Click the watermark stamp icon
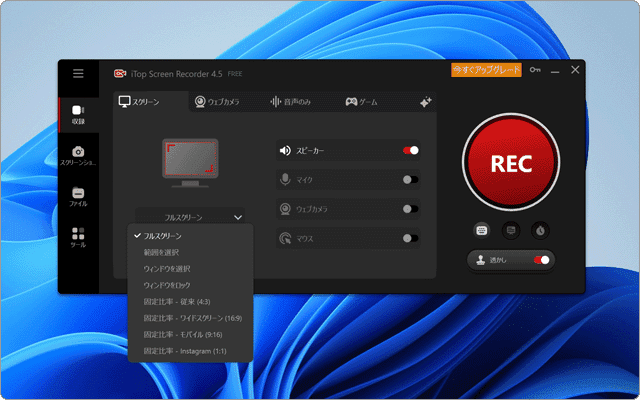640x400 pixels. click(x=481, y=260)
